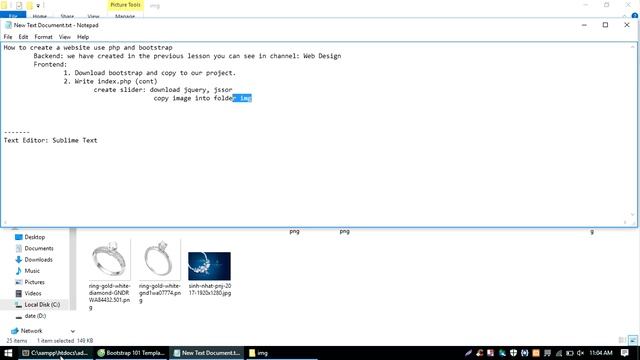Open the Action Center notifications icon

click(x=624, y=353)
